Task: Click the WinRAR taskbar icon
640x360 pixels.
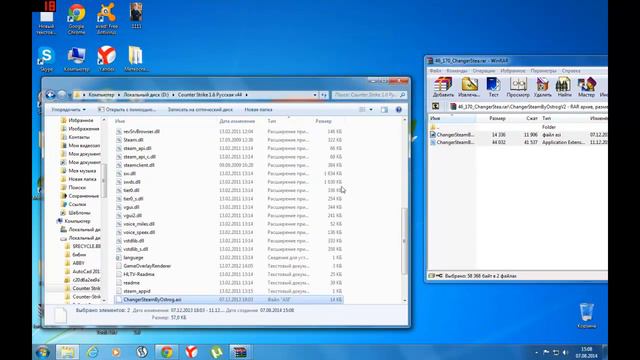Action: tap(241, 352)
